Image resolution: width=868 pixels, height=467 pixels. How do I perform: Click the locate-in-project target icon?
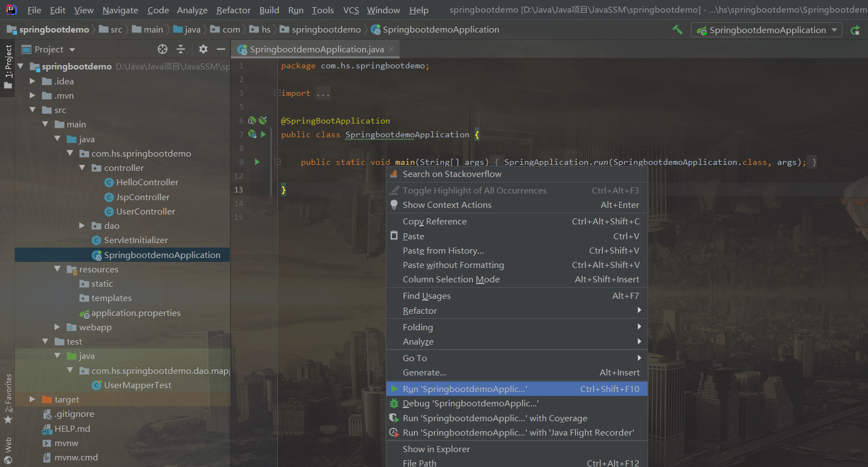[x=163, y=49]
